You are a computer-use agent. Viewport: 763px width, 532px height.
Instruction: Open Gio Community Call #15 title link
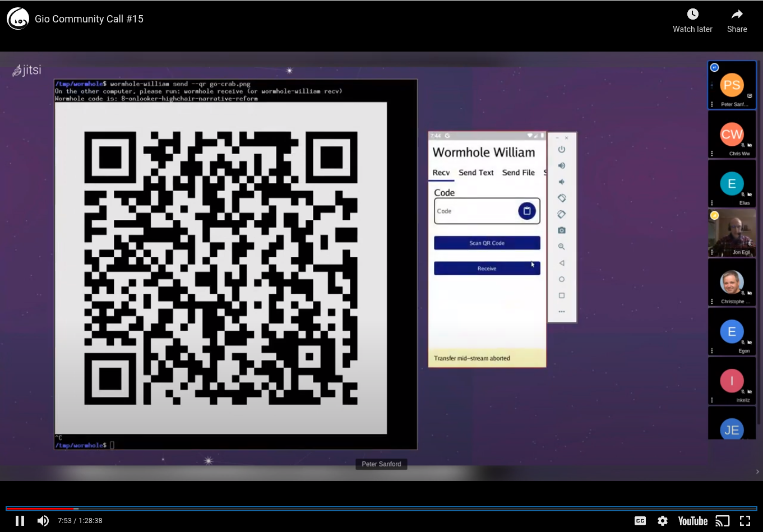(89, 18)
